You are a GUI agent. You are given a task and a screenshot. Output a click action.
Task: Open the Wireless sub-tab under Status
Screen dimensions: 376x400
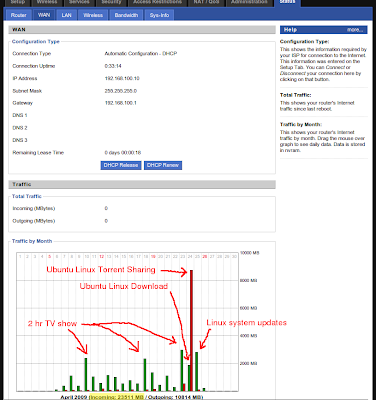93,15
